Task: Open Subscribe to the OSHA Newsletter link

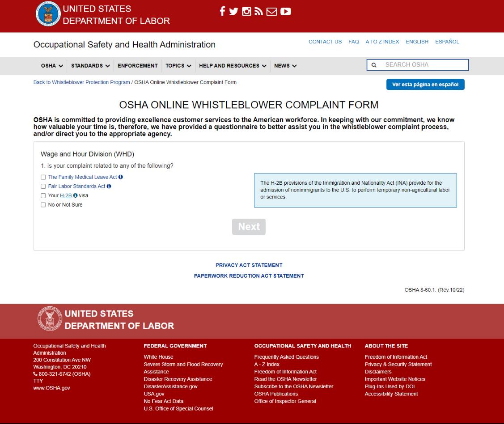Action: click(293, 386)
